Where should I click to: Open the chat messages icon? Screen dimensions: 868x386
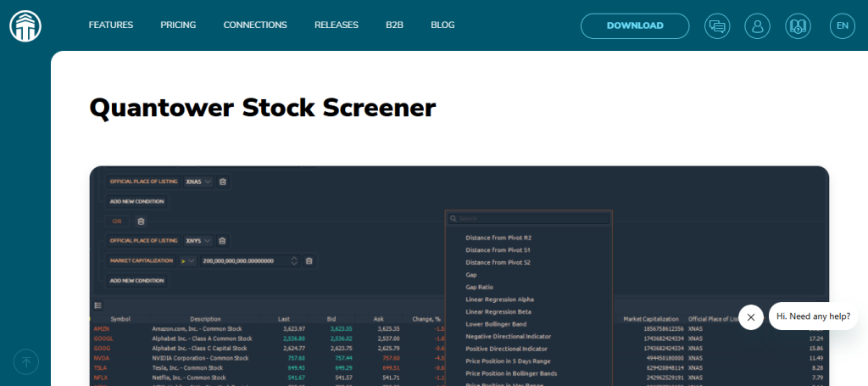[717, 26]
